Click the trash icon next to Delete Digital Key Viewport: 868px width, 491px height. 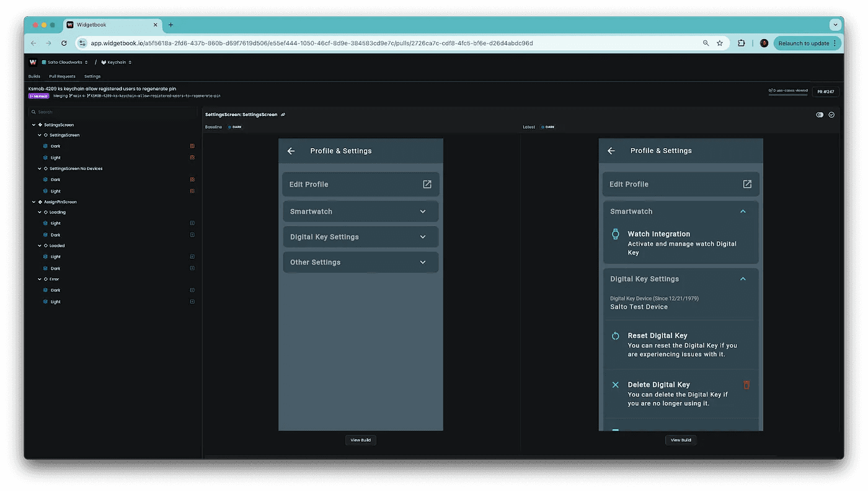tap(746, 385)
